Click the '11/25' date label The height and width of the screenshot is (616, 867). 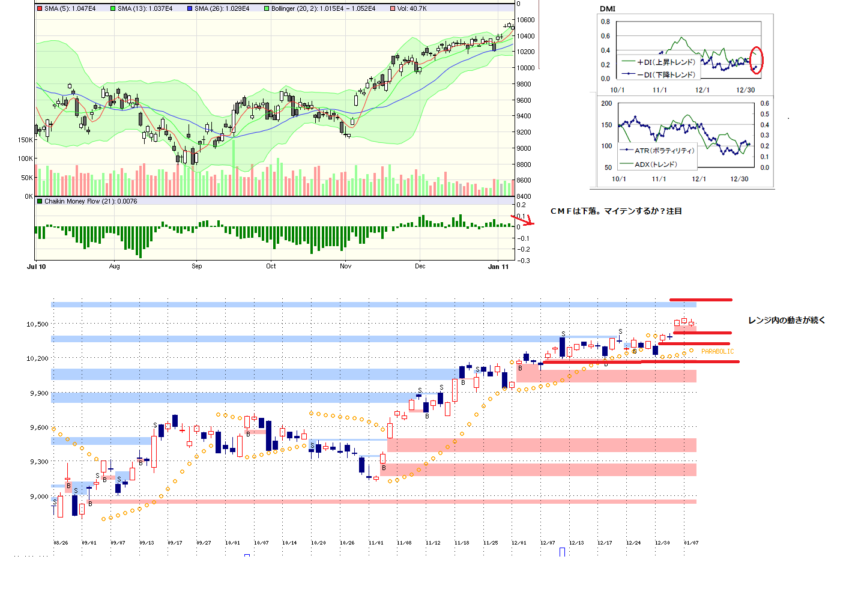491,543
